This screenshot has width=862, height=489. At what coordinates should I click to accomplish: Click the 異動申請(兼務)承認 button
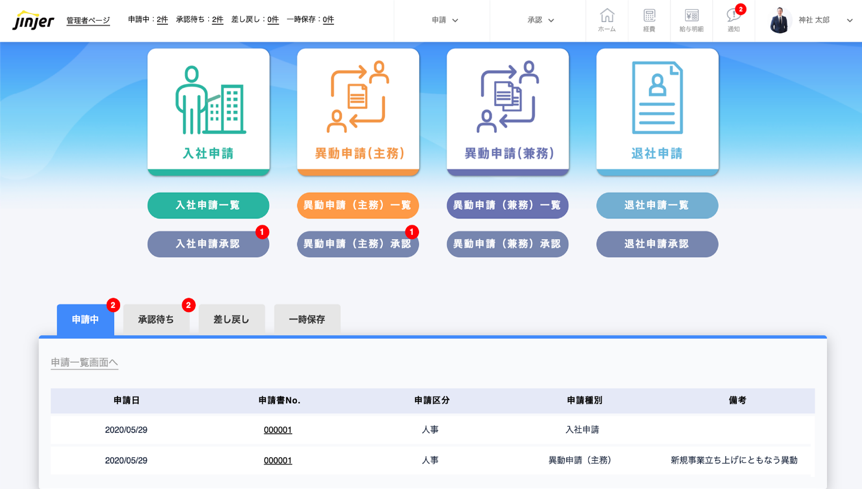507,244
